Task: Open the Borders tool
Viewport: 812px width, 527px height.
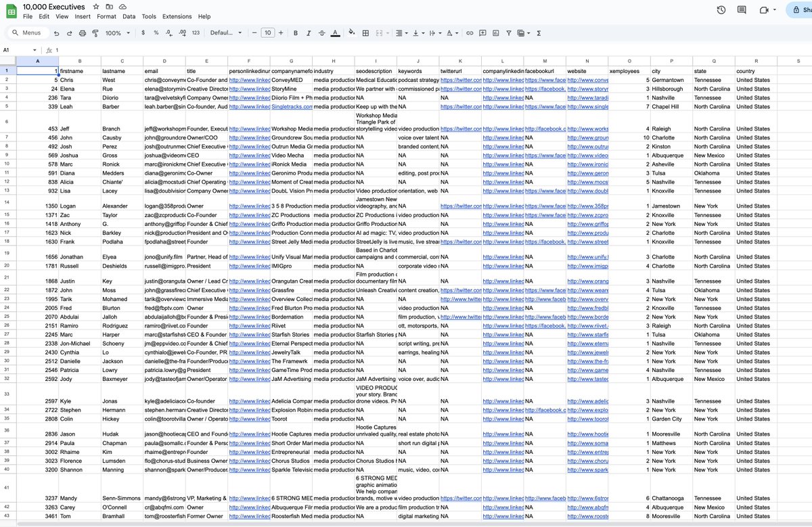Action: (x=365, y=32)
